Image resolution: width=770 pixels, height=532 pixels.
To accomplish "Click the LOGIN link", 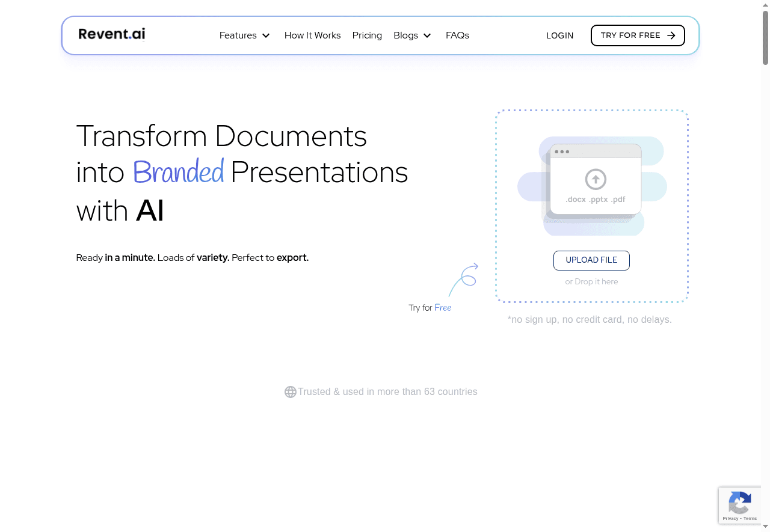I will (x=559, y=35).
